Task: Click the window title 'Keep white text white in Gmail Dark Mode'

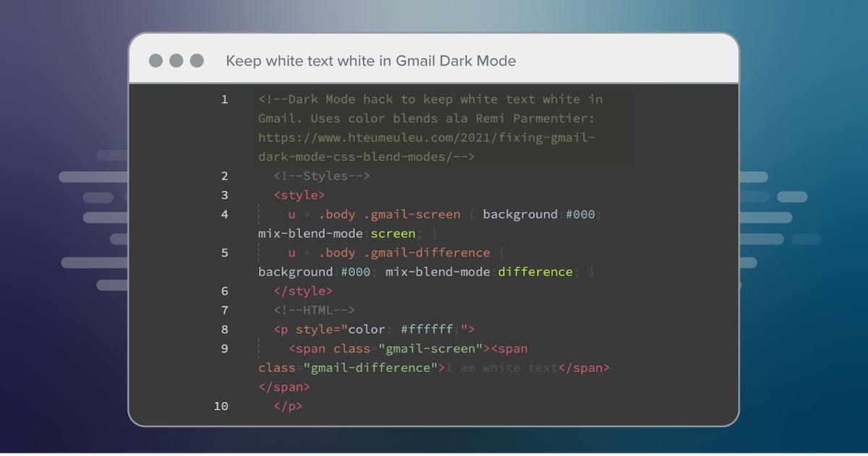Action: (x=371, y=61)
